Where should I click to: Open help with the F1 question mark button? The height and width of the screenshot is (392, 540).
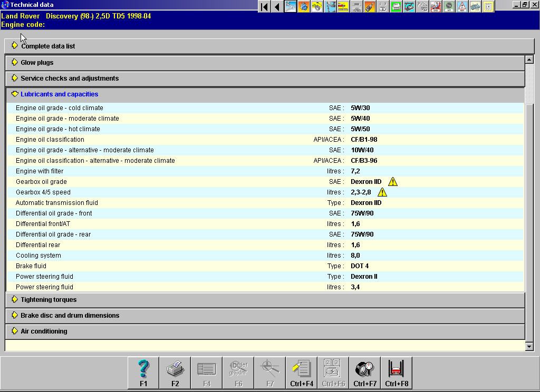[143, 373]
